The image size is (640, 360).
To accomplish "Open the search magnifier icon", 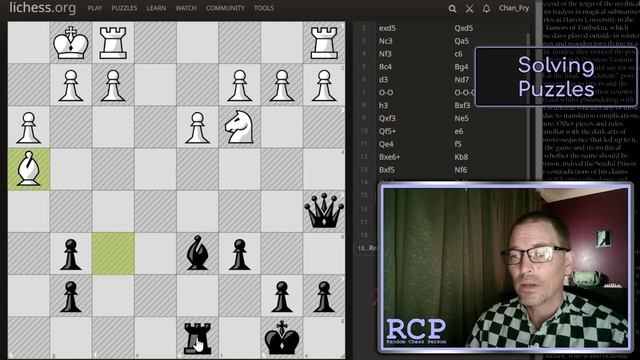I will pyautogui.click(x=452, y=9).
